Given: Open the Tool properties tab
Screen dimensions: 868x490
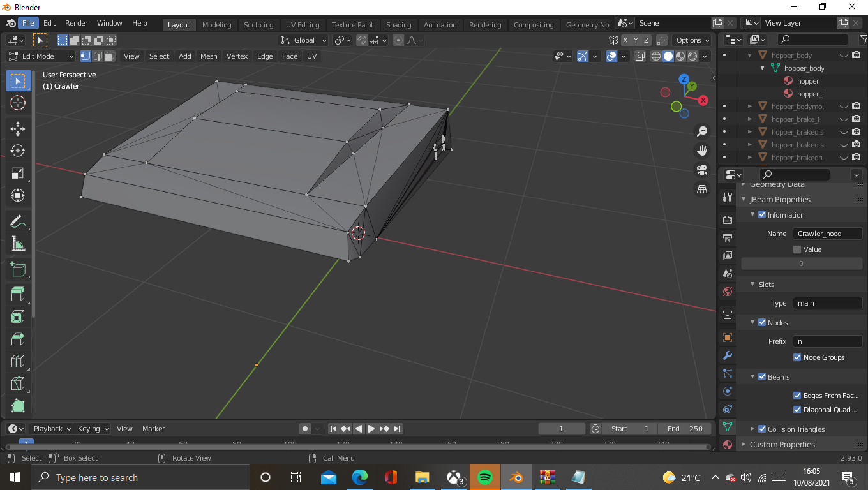Looking at the screenshot, I should pos(728,198).
